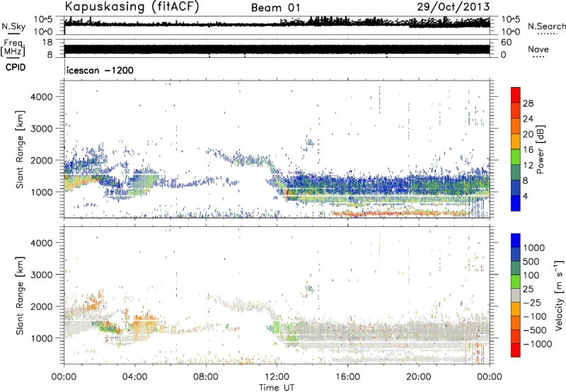The image size is (566, 392).
Task: Click the '3000' tick on velocity panel
Action: [42, 275]
